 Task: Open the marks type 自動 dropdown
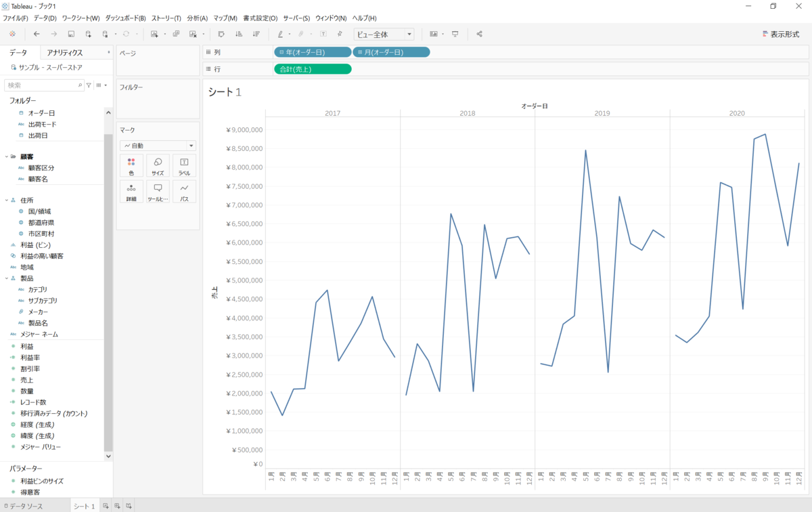click(158, 146)
